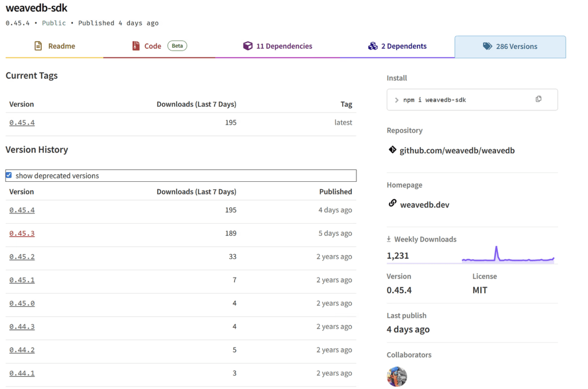Uncheck show deprecated versions

9,176
